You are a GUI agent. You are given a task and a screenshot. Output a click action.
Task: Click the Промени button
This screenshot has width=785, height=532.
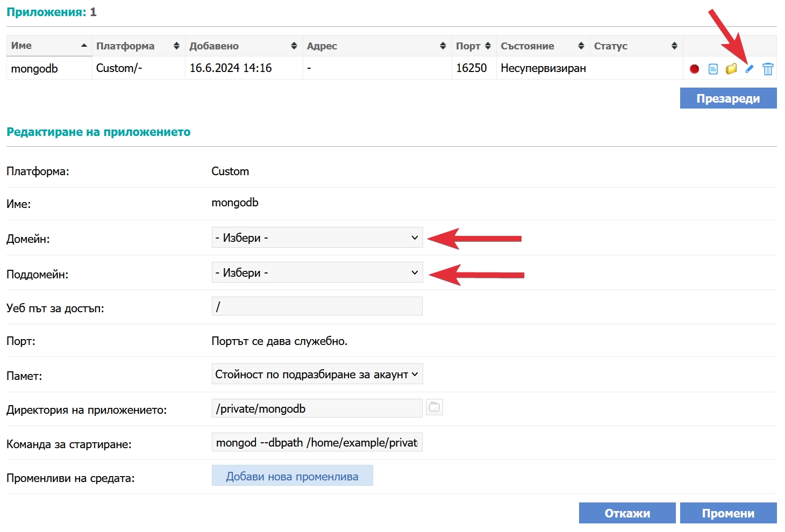pos(728,513)
